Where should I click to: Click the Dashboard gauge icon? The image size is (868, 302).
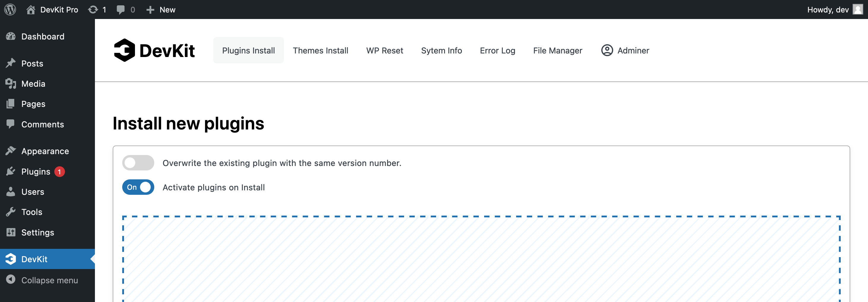point(11,36)
